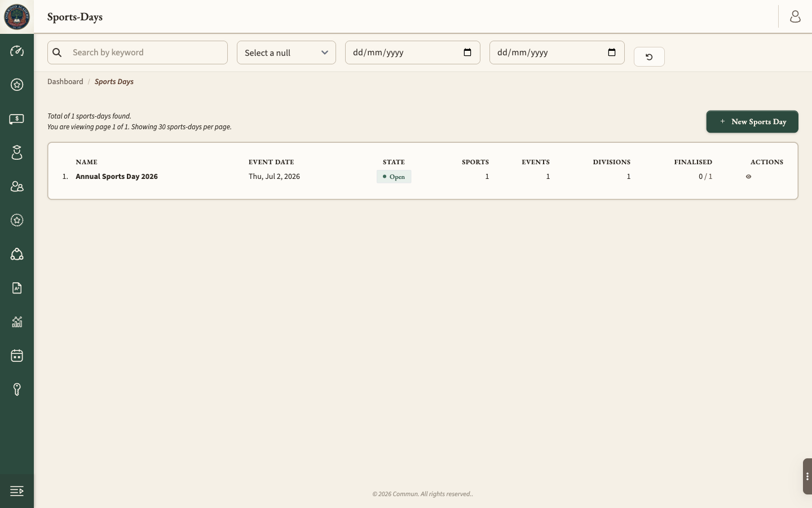Click the Sports Days breadcrumb item
Screen dimensions: 812x508
tap(114, 81)
